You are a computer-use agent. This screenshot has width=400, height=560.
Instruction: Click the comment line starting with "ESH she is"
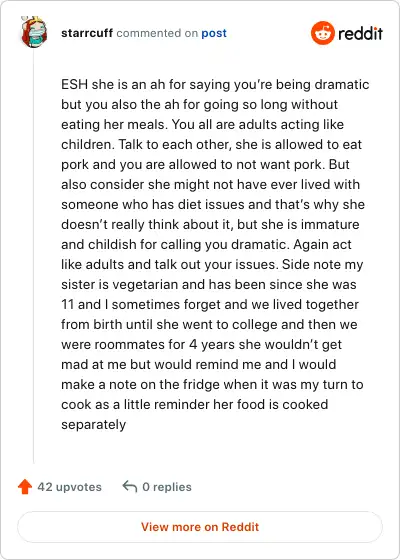coord(215,85)
